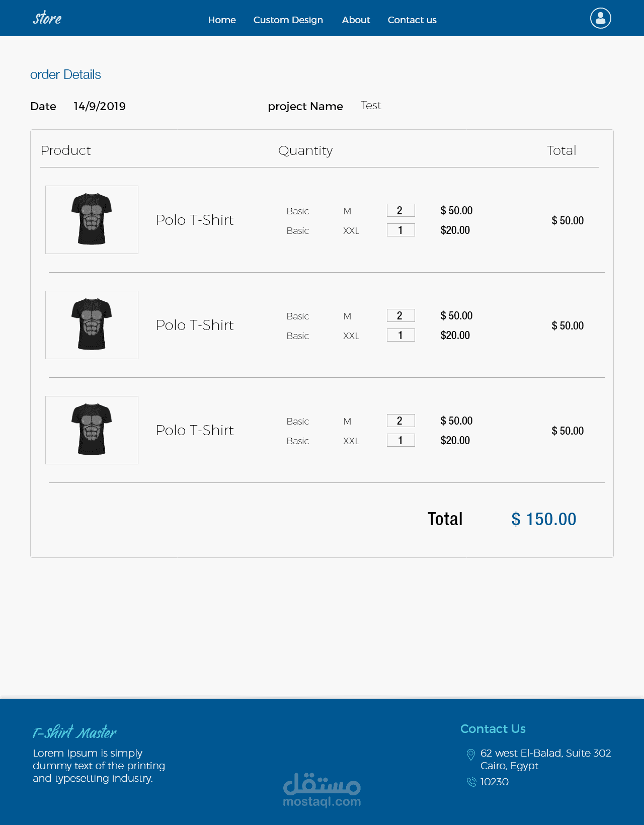
Task: Navigate to Contact us
Action: click(412, 20)
